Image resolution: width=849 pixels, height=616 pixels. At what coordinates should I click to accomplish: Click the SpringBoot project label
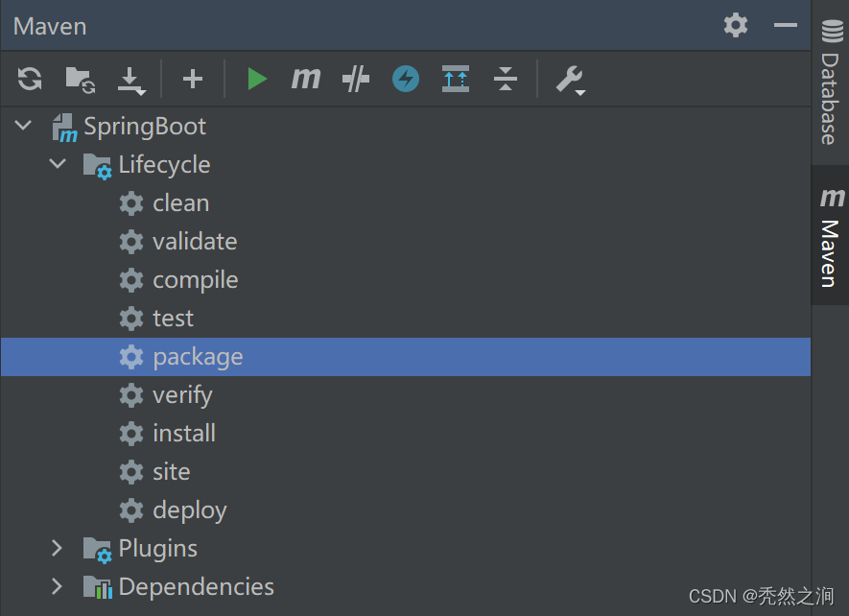click(145, 128)
